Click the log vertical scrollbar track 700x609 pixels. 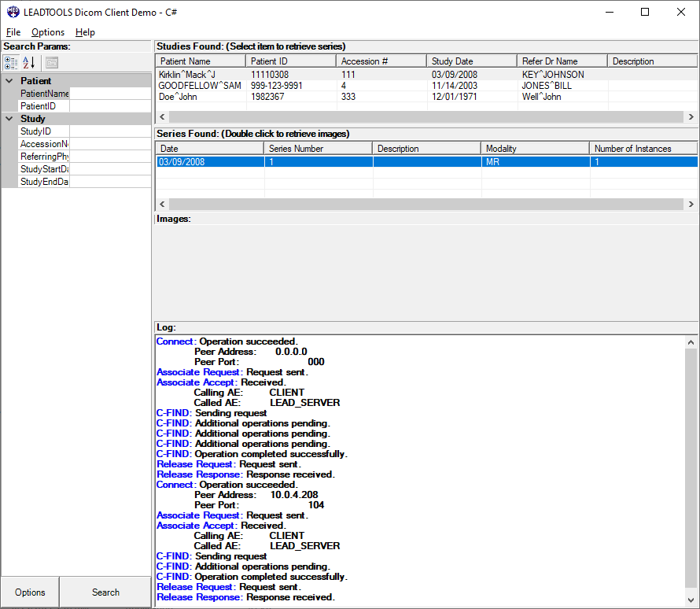(691, 471)
